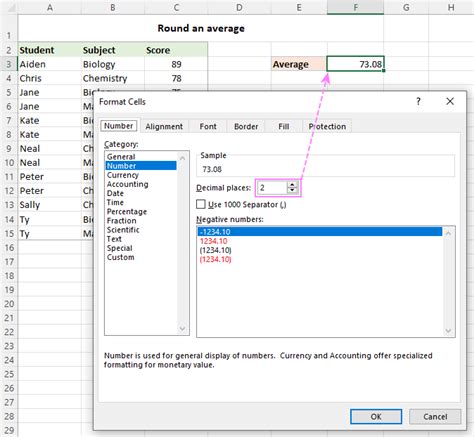Select score cell 89
Viewport: 474px width, 437px height.
(176, 64)
